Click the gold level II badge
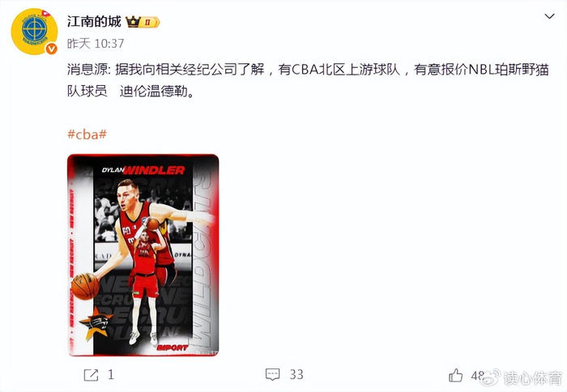The image size is (567, 392). [x=149, y=23]
